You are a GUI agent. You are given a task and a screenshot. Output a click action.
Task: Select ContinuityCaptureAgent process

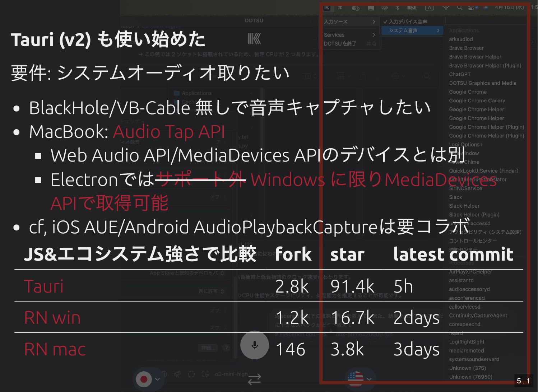[x=478, y=316]
